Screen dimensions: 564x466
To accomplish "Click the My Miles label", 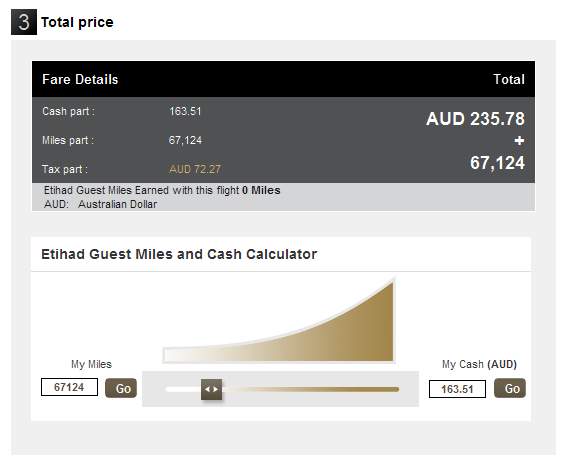I will [91, 364].
